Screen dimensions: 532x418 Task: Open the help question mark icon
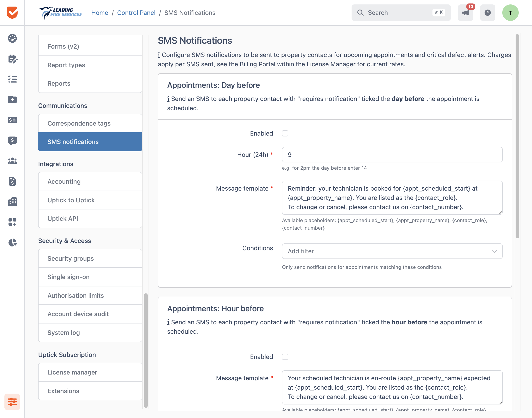[487, 12]
